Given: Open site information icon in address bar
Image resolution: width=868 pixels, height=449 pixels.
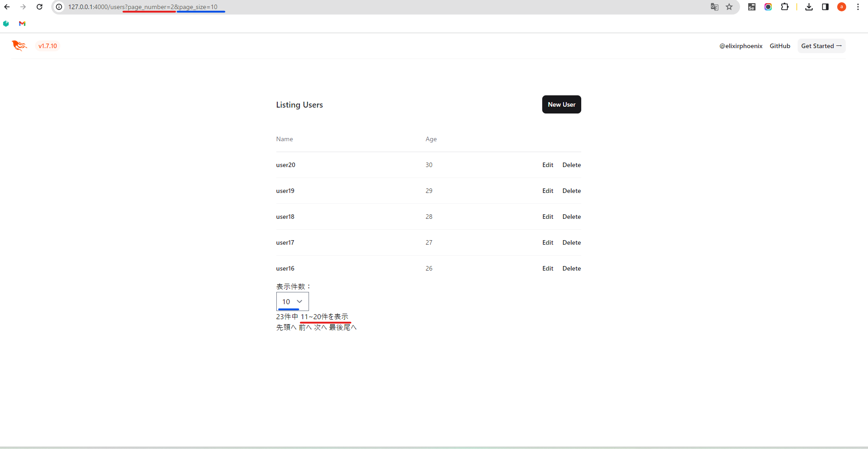Looking at the screenshot, I should coord(59,7).
